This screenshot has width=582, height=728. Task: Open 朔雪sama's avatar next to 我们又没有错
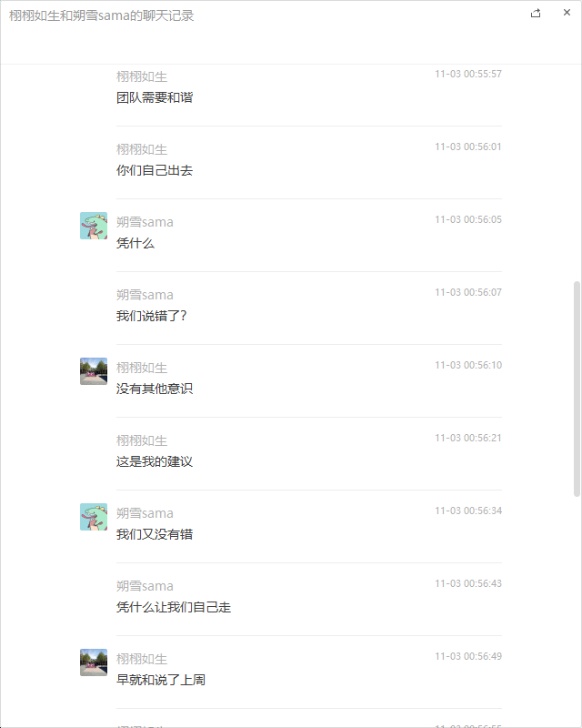click(94, 517)
